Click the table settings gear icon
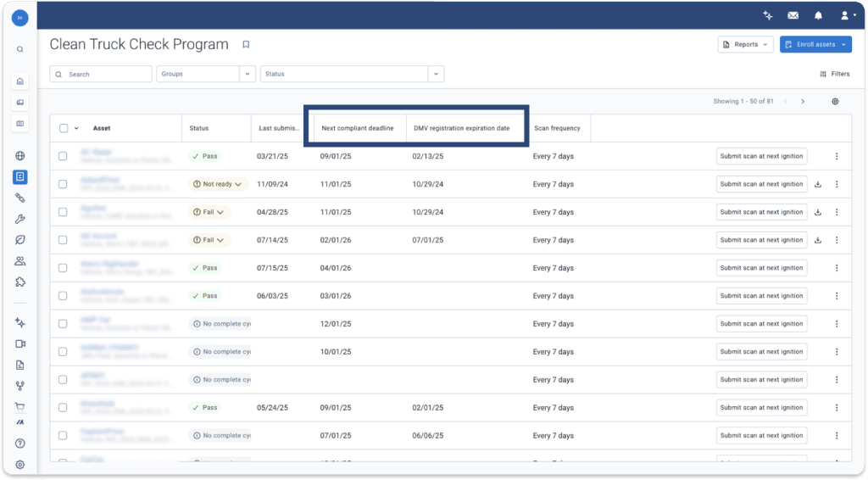Screen dimensions: 868x480 tap(835, 102)
